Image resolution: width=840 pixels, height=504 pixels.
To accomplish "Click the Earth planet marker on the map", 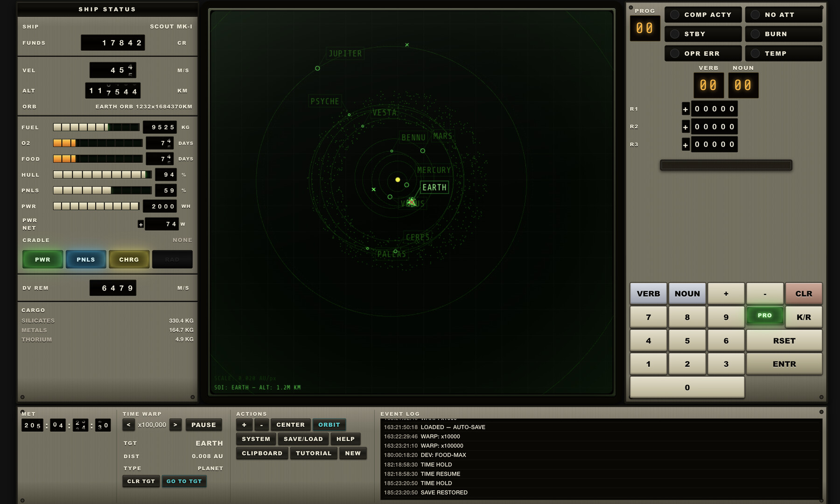I will tap(411, 202).
